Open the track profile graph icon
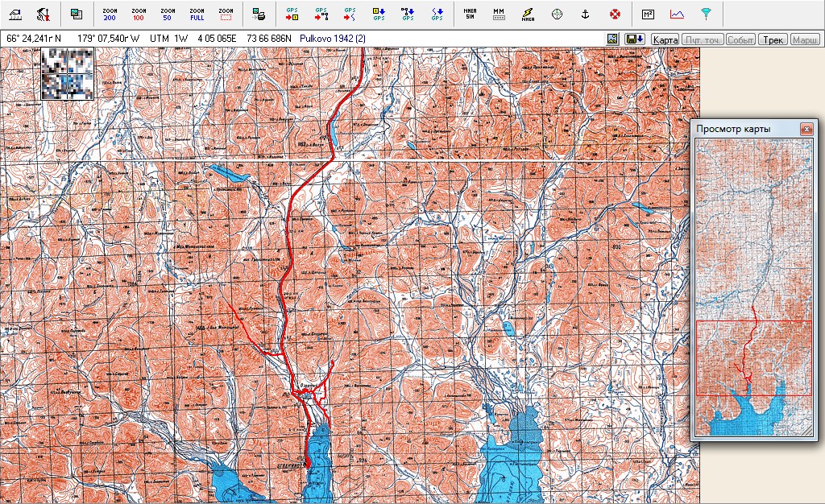The image size is (825, 504). (x=677, y=14)
